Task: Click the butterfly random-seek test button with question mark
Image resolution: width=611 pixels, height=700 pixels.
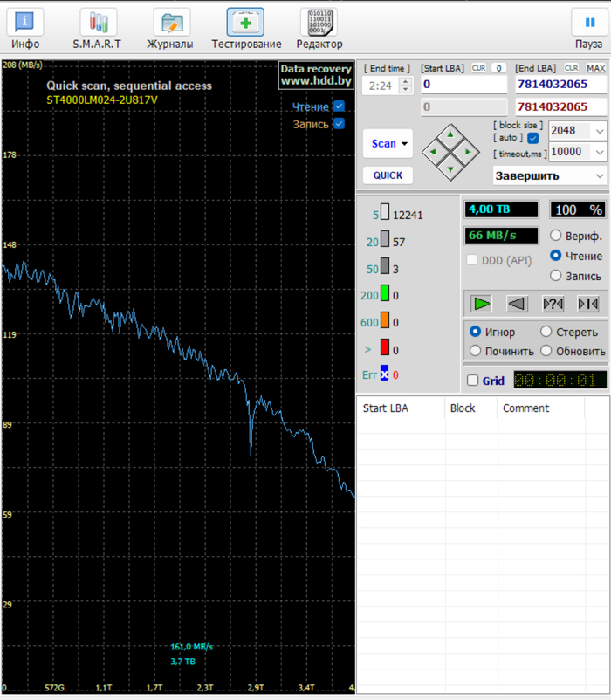Action: click(x=553, y=304)
